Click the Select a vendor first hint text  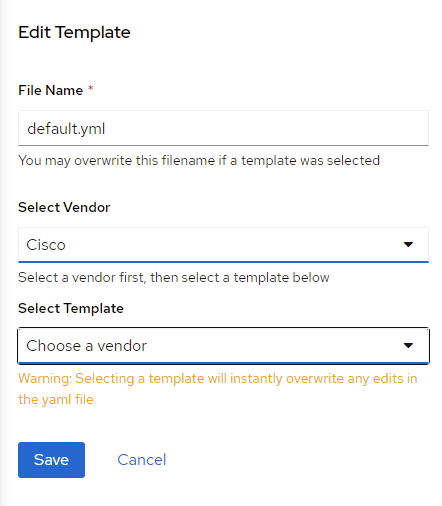174,277
